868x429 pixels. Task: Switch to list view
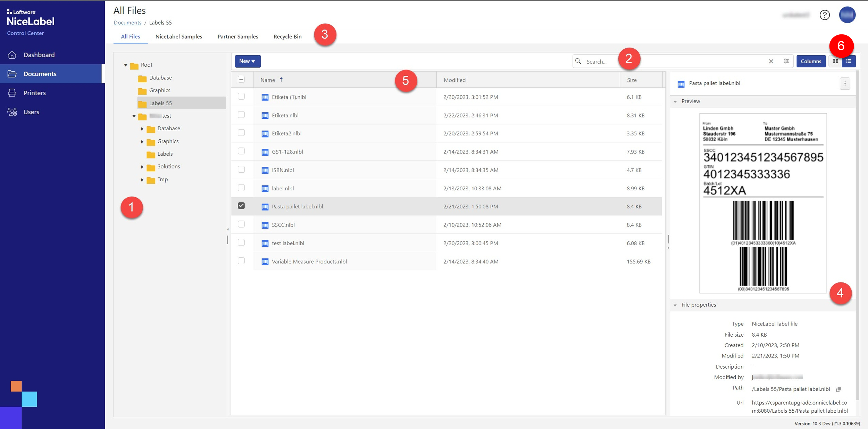pyautogui.click(x=849, y=61)
